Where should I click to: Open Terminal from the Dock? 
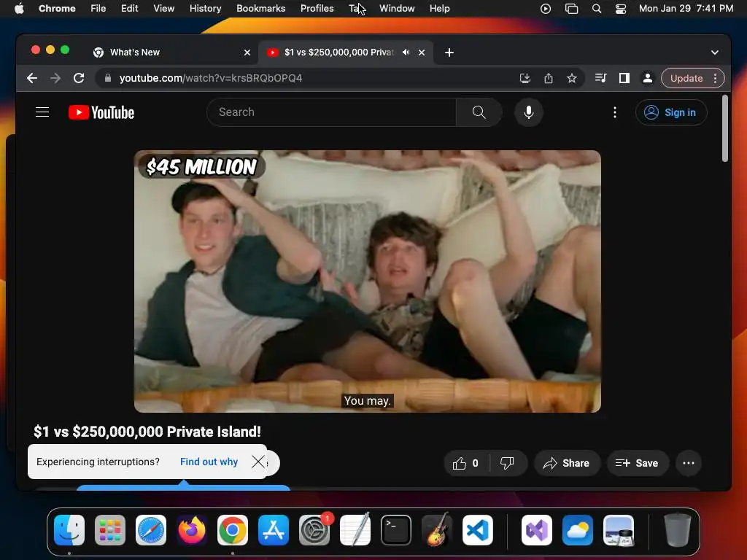396,530
